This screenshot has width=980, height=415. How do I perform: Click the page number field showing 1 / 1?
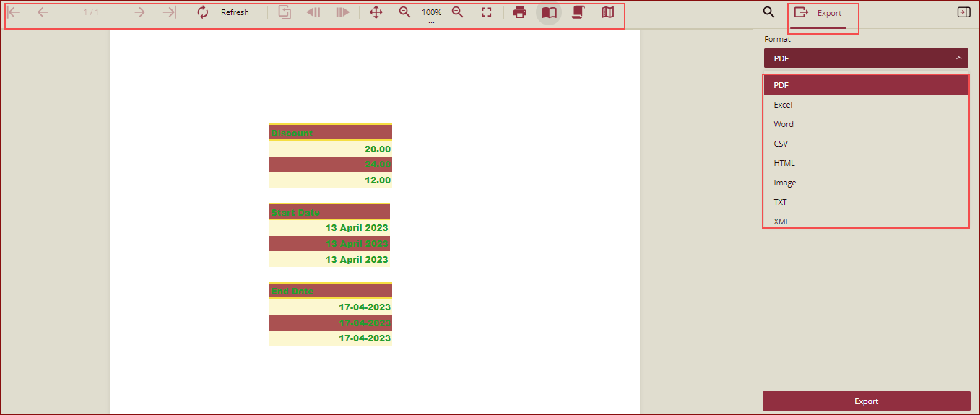[x=91, y=12]
